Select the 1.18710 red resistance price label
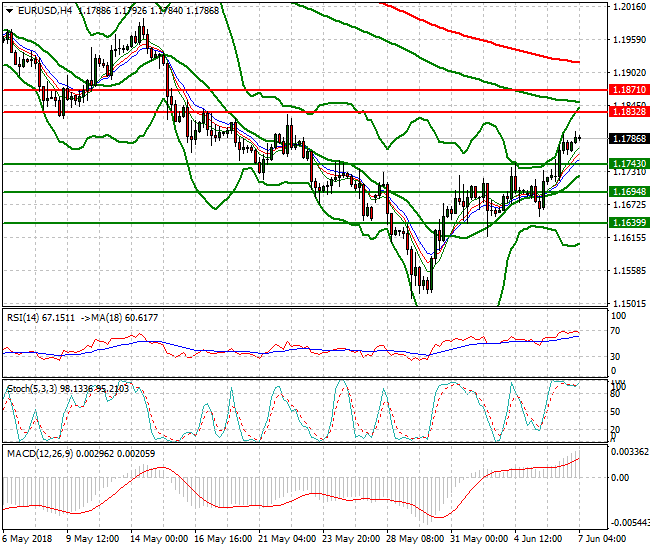Viewport: 650px width, 550px height. coord(628,90)
